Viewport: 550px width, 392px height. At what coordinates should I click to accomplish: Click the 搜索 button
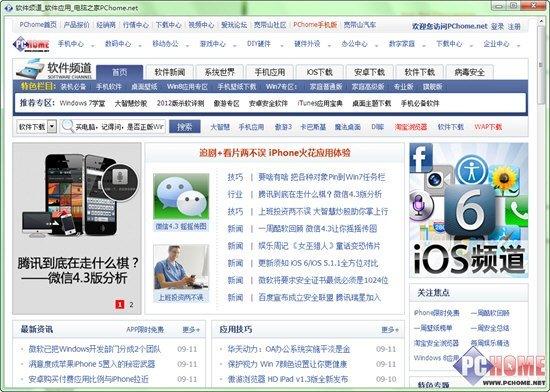click(185, 126)
